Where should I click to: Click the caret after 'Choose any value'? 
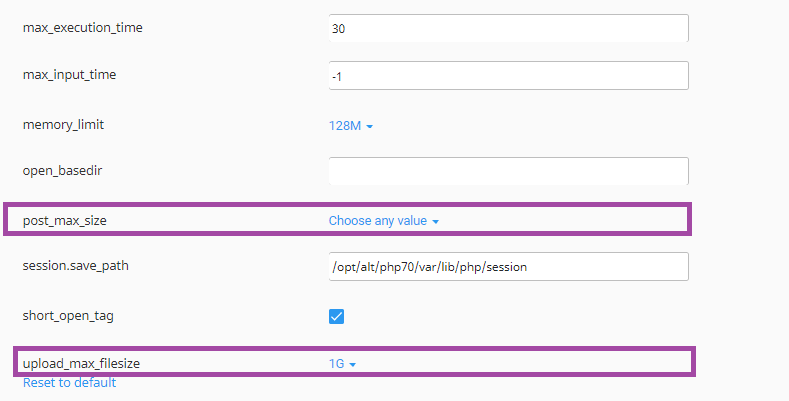436,221
